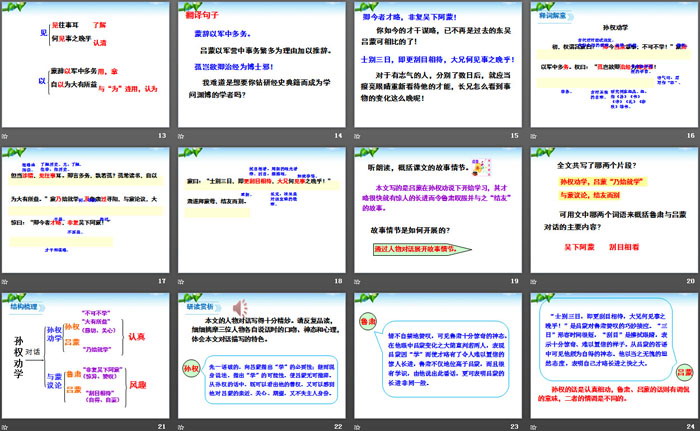The width and height of the screenshot is (700, 431).
Task: Click slide number label 20
Action: click(691, 281)
